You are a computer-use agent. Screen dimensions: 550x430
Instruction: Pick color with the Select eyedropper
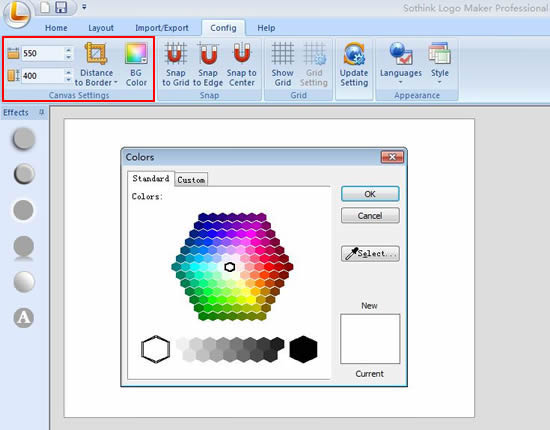pos(370,254)
